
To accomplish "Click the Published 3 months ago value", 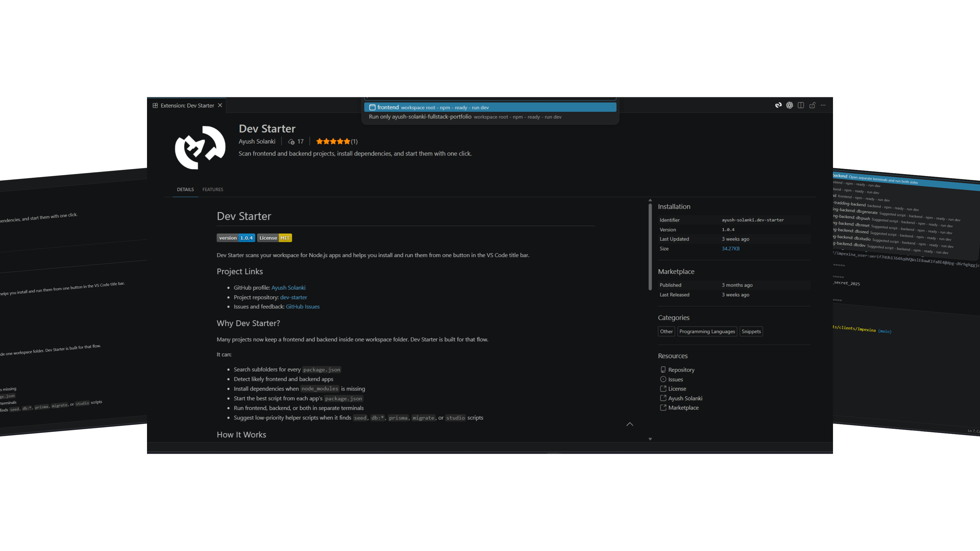I will [737, 285].
